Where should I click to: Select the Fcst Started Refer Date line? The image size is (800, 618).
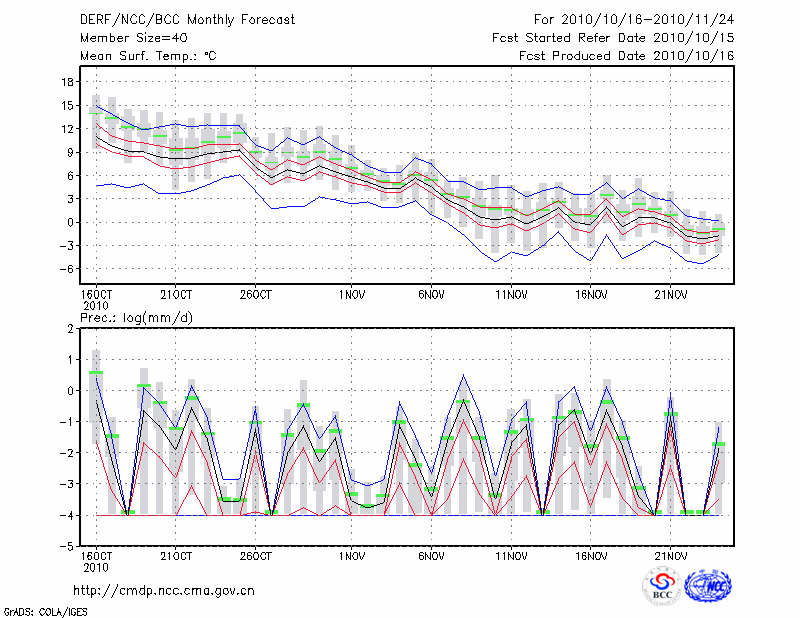(x=613, y=37)
